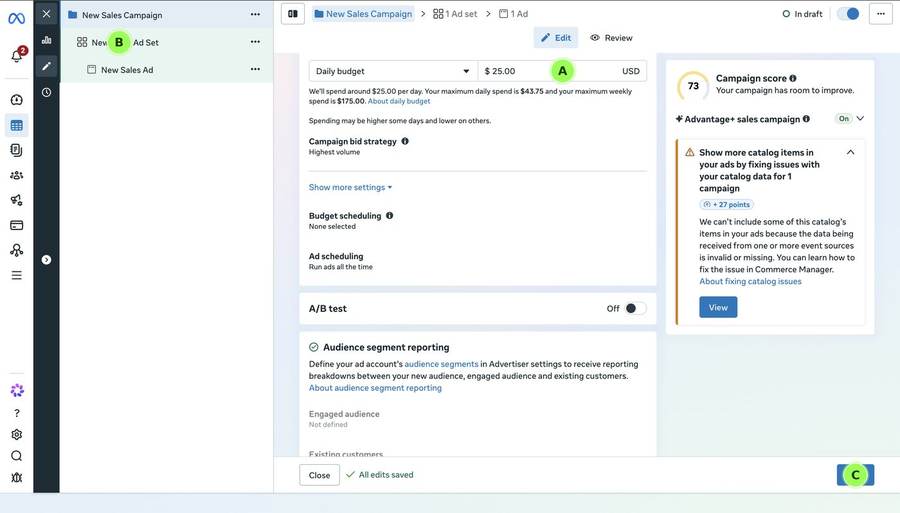Open the history clock icon

point(46,92)
